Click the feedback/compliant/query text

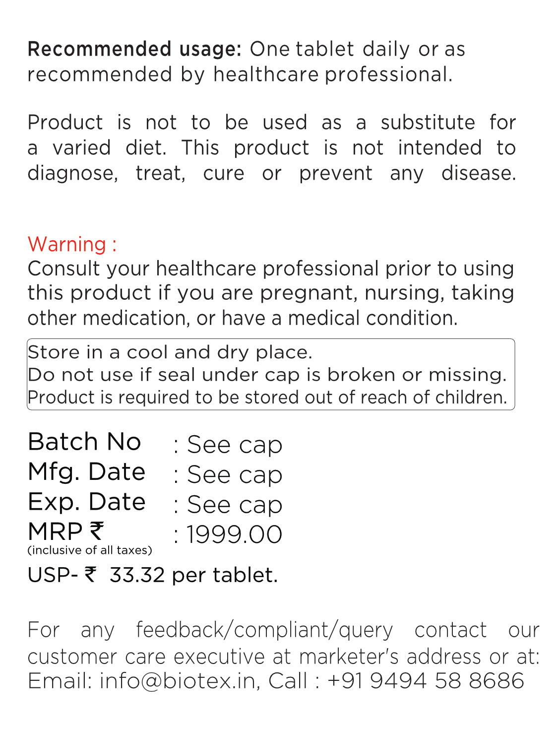(x=264, y=630)
